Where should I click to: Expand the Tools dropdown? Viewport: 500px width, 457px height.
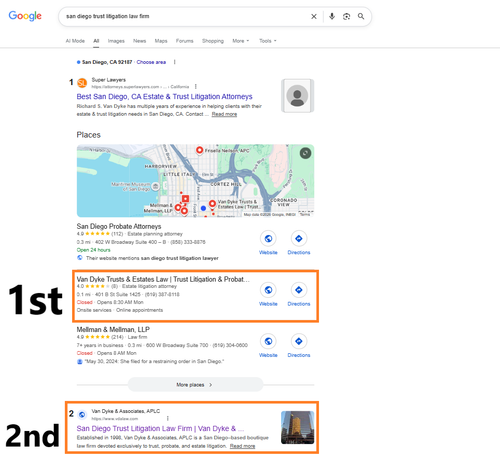[x=268, y=41]
